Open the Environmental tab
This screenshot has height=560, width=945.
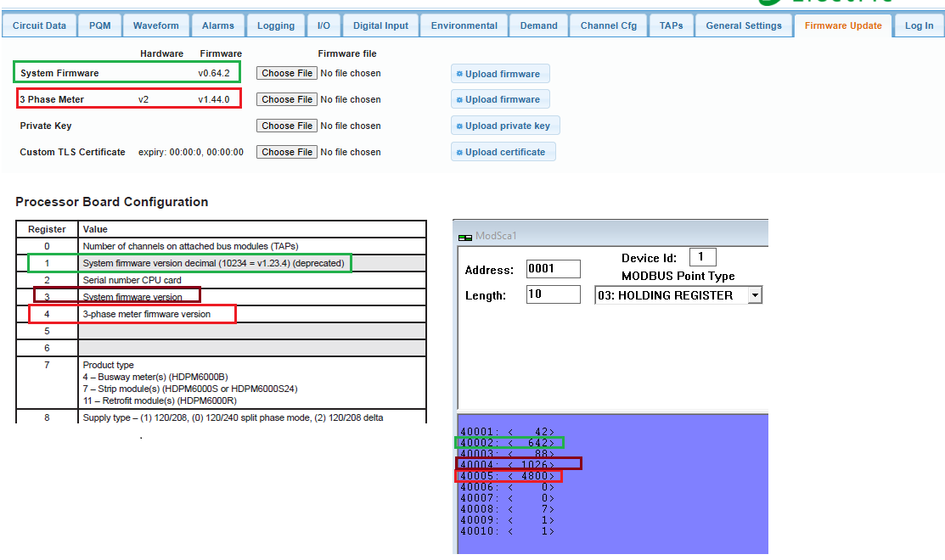464,25
